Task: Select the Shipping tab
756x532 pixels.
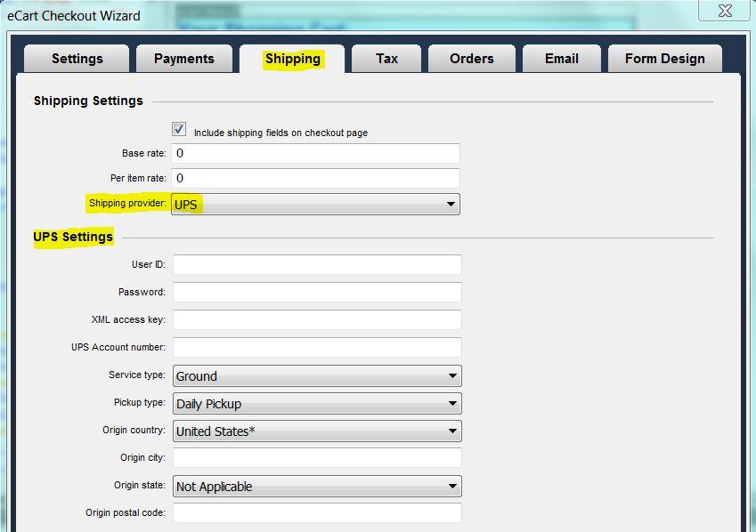Action: click(x=292, y=59)
